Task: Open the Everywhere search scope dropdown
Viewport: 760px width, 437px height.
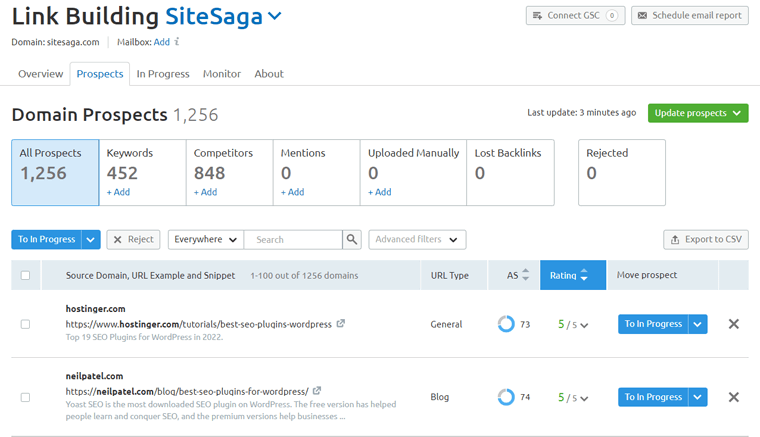Action: click(206, 239)
